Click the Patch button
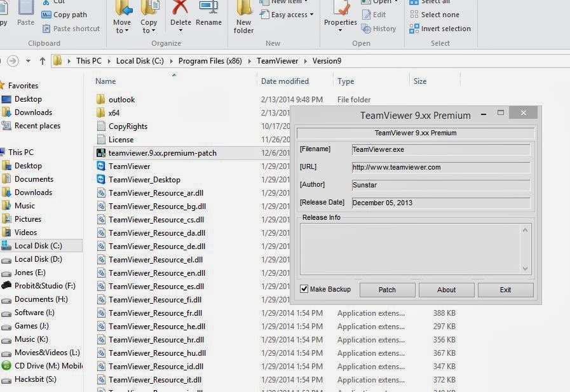Image resolution: width=570 pixels, height=392 pixels. (387, 290)
